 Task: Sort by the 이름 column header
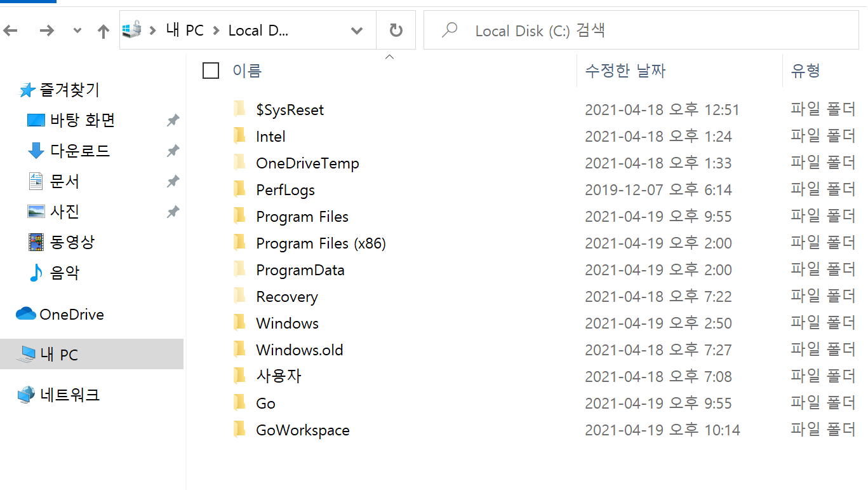pyautogui.click(x=247, y=71)
